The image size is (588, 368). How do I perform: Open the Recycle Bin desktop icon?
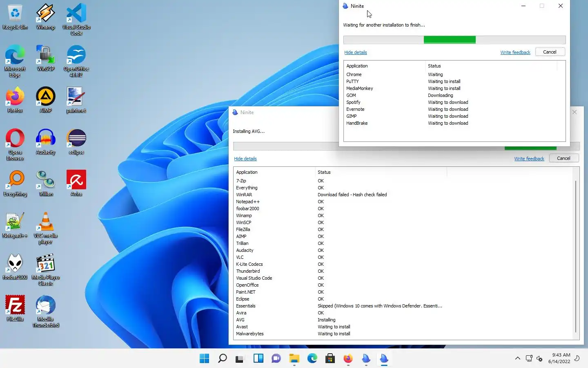click(x=15, y=17)
